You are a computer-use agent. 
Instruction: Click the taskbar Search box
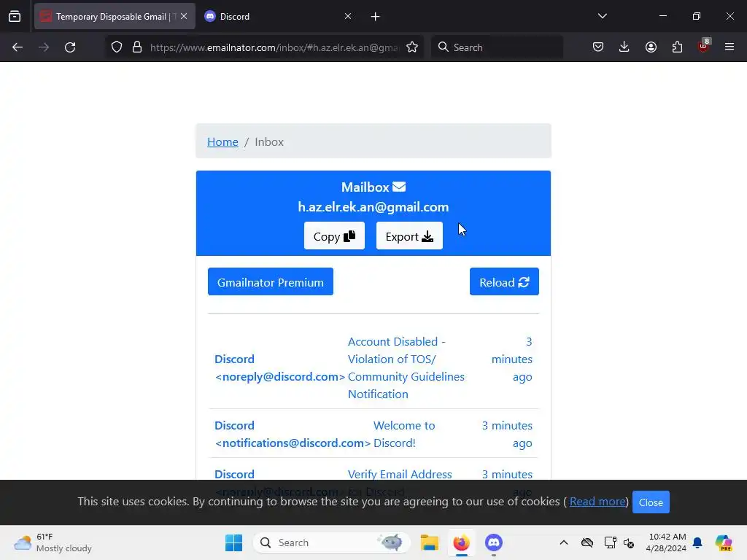click(331, 542)
